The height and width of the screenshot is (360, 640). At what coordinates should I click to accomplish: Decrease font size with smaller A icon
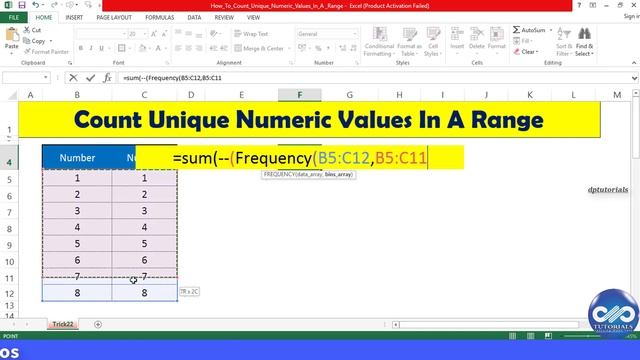164,34
